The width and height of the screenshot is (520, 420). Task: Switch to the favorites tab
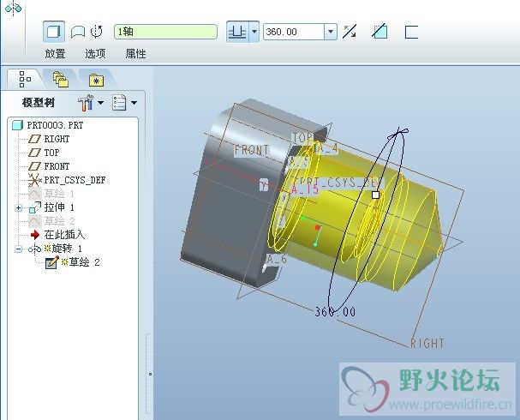click(x=96, y=80)
